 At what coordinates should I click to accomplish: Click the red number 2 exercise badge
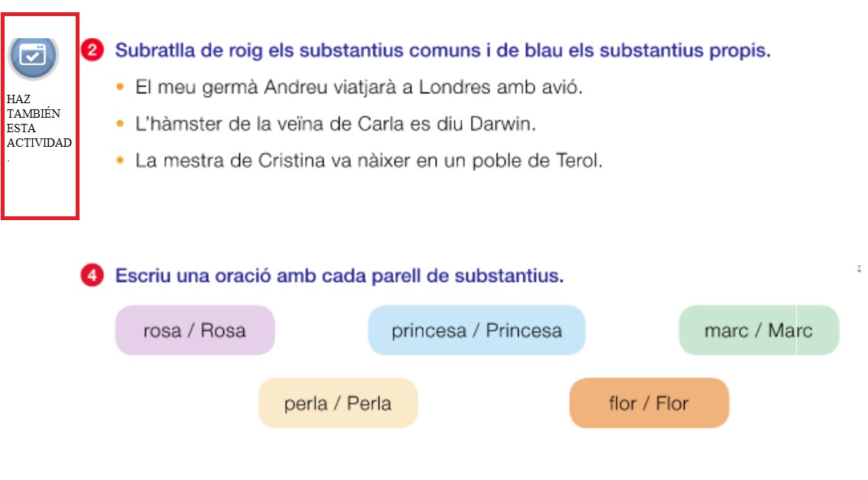click(92, 50)
